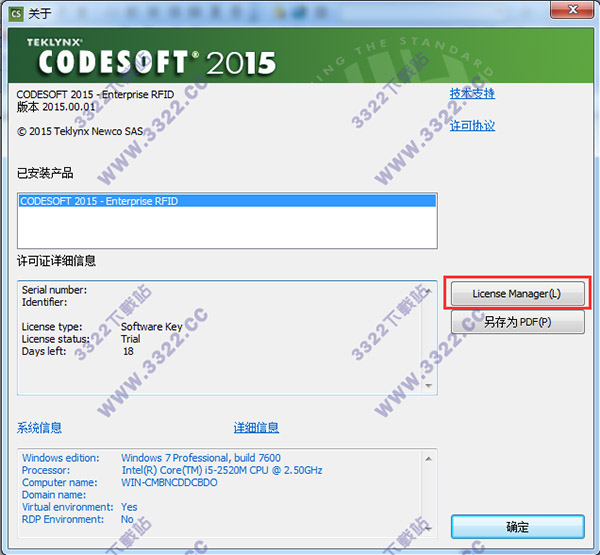Click the RDP Environment No value
The height and width of the screenshot is (555, 600).
click(x=127, y=519)
